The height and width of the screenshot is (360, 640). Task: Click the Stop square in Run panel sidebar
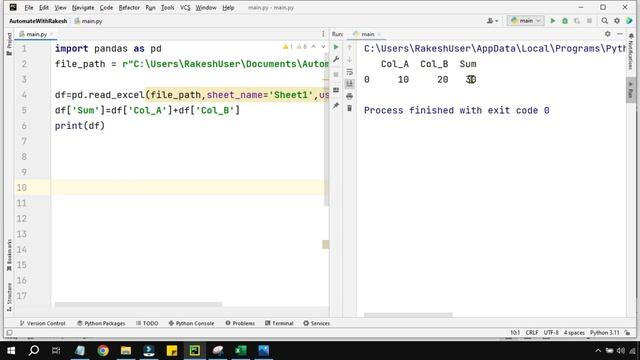336,75
